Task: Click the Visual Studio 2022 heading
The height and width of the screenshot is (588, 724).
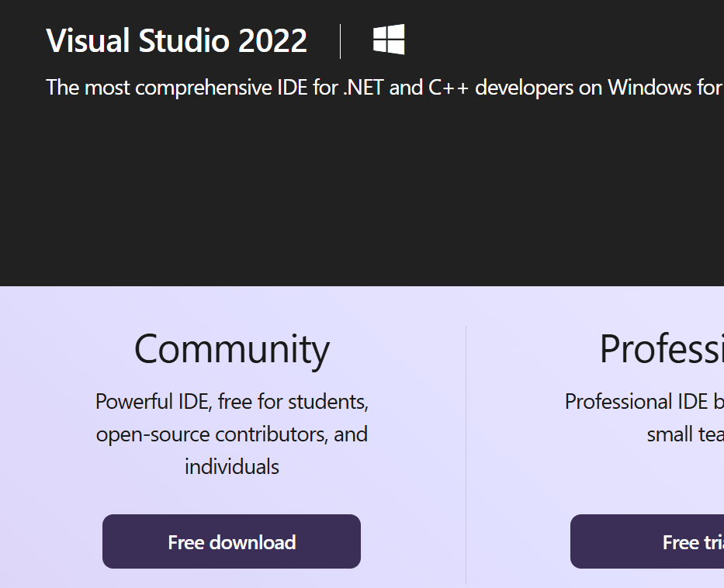Action: pyautogui.click(x=176, y=41)
